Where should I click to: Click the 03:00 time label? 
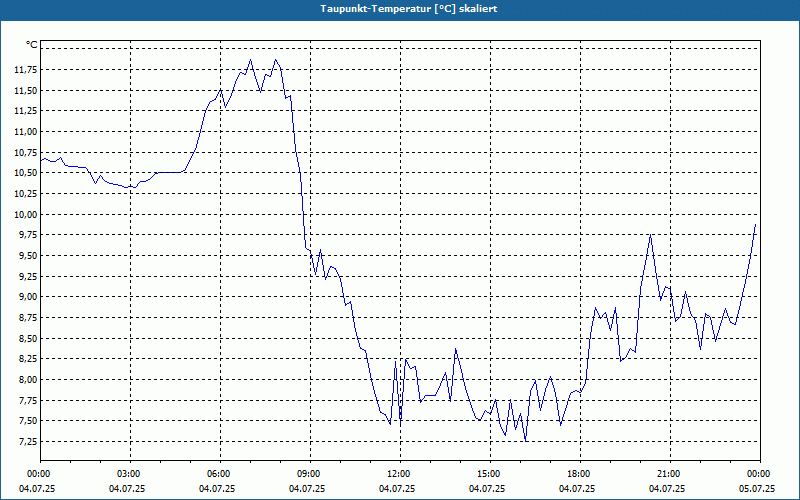(x=130, y=474)
